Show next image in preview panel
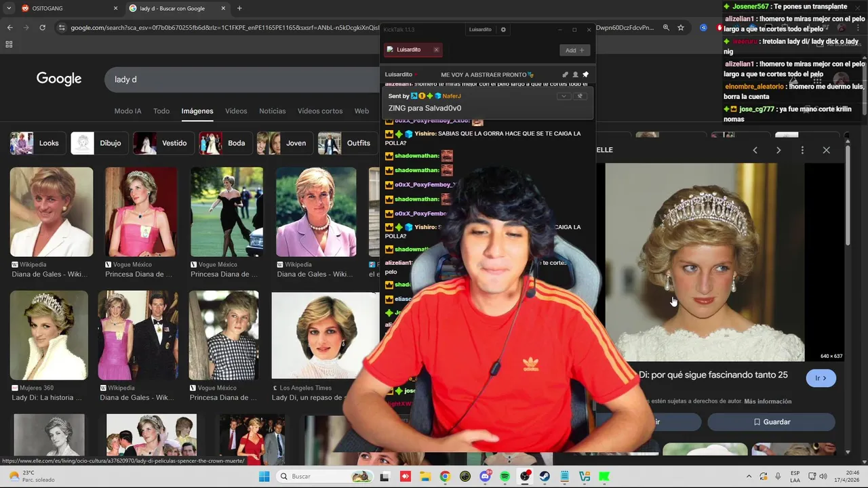 pos(778,150)
